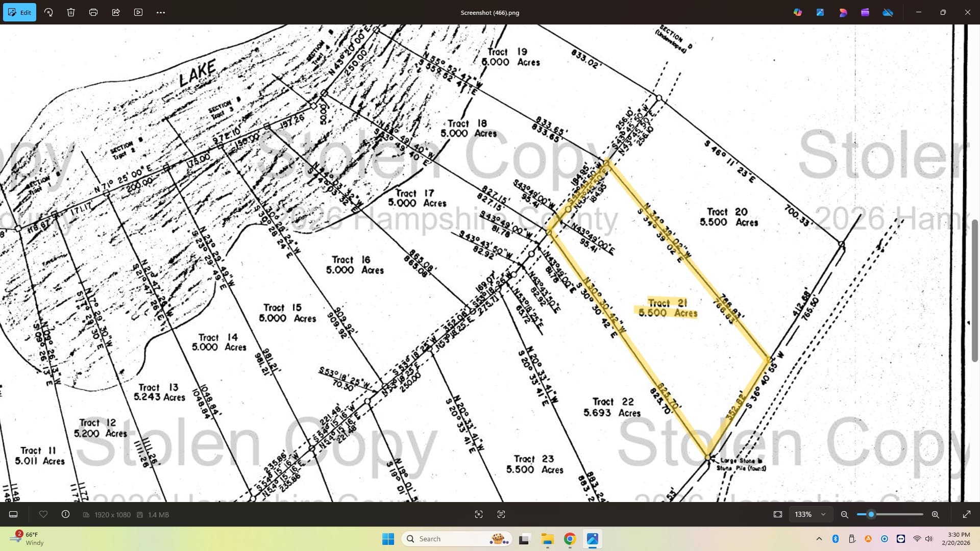Image resolution: width=980 pixels, height=551 pixels.
Task: Share the screenshot with share icon
Action: [x=116, y=12]
